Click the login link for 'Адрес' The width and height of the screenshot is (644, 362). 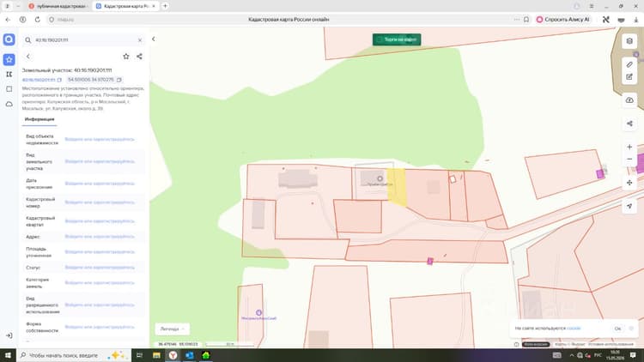coord(100,237)
